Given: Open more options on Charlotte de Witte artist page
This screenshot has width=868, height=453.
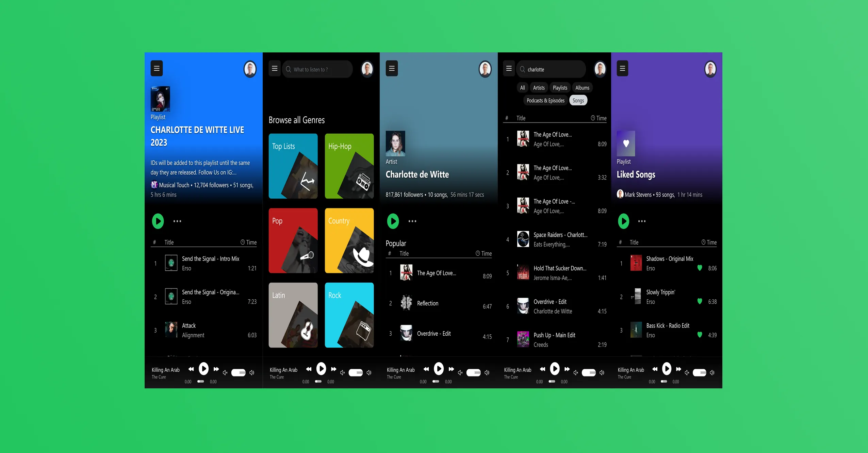Looking at the screenshot, I should click(x=412, y=221).
